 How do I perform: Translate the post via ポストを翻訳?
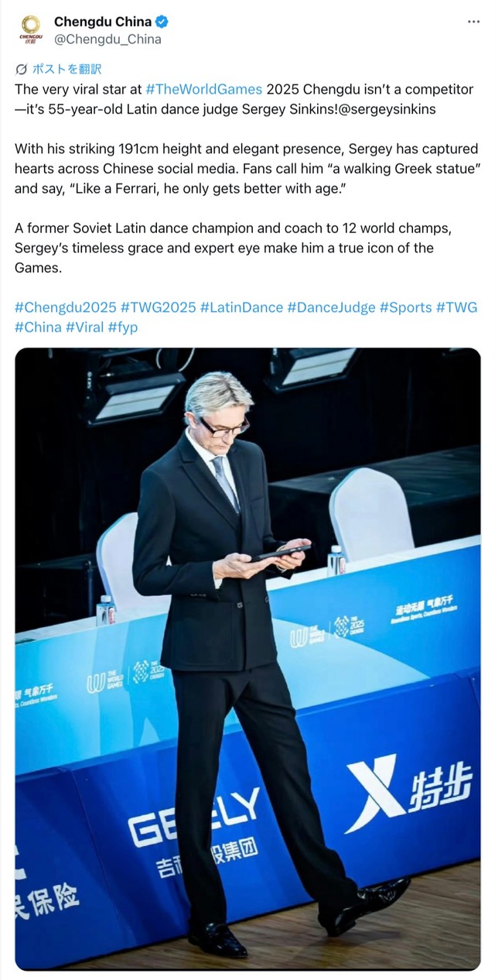(67, 70)
